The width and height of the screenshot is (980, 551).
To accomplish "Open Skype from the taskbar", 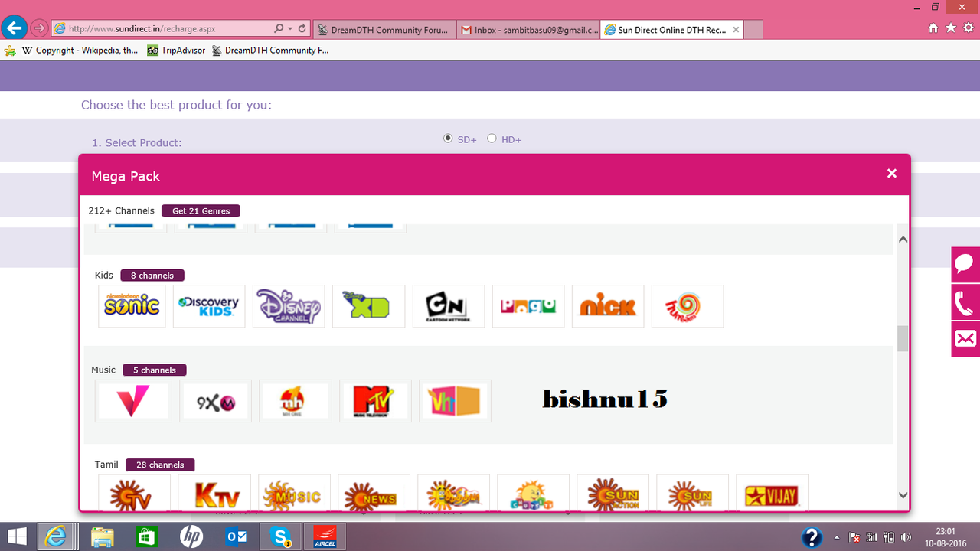I will coord(281,537).
